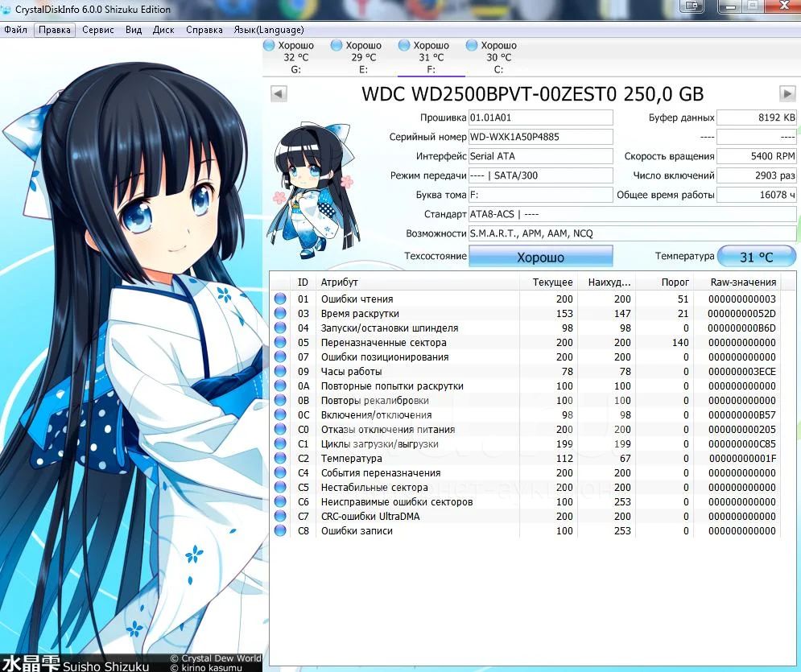This screenshot has width=801, height=672.
Task: Click status orb for CRC-ошибки UltraDMA
Action: coord(280,516)
